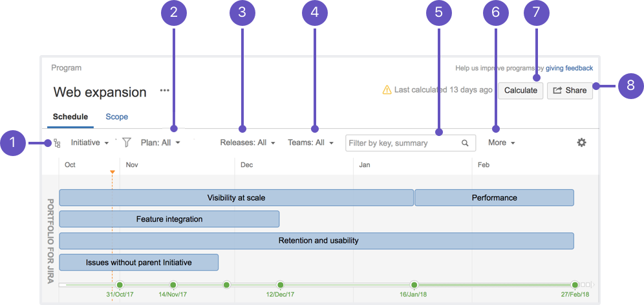Screen dimensions: 644x305
Task: Click the 16/Jan/18 release marker
Action: [x=414, y=285]
